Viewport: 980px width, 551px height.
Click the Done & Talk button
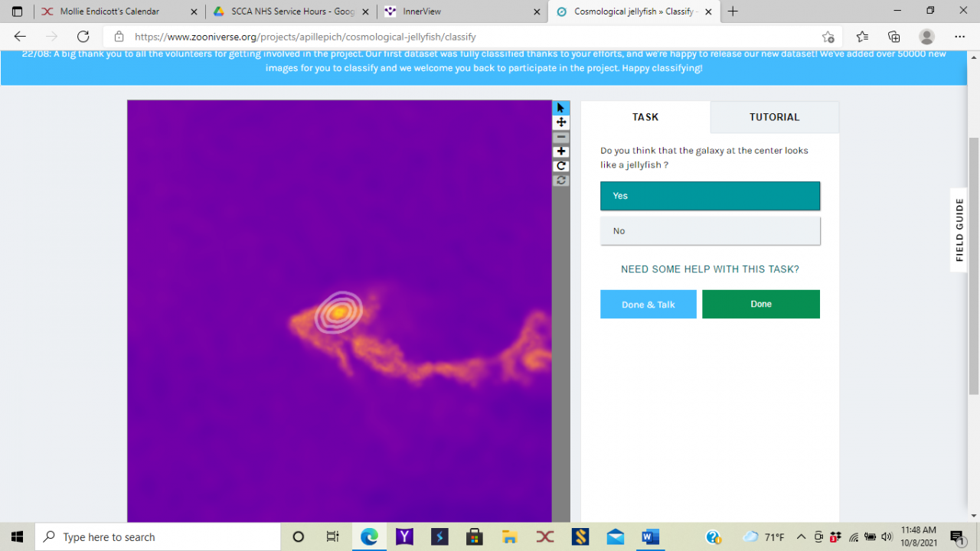(648, 304)
